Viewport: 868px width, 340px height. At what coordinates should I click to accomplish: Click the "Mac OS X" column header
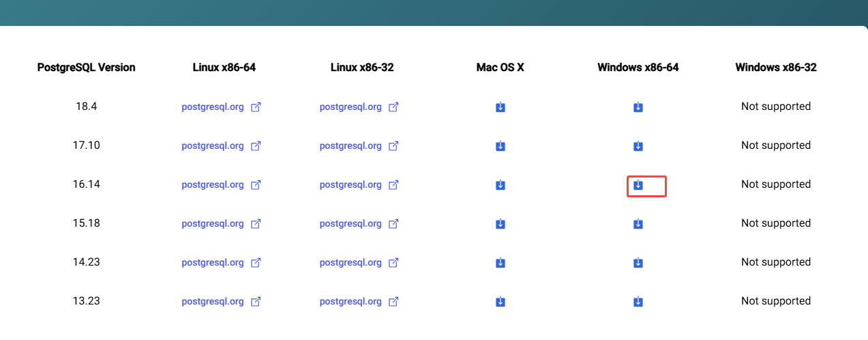(x=500, y=68)
